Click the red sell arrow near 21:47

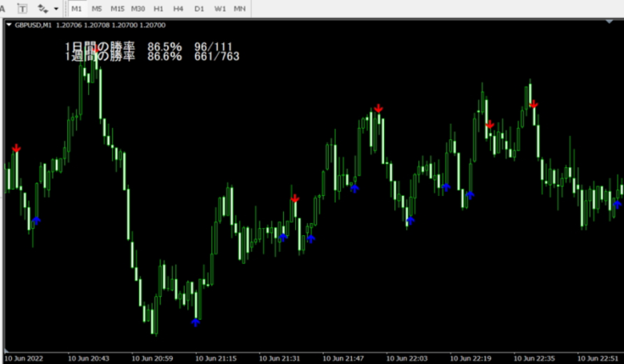pos(378,108)
